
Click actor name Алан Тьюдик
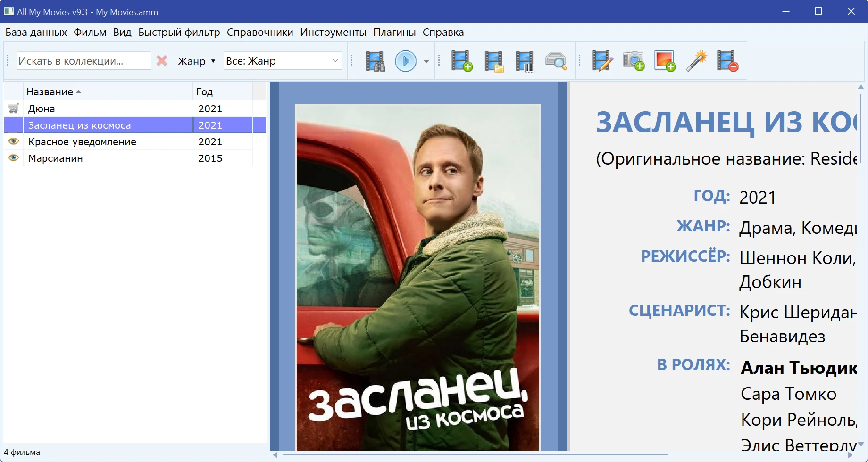(x=798, y=368)
